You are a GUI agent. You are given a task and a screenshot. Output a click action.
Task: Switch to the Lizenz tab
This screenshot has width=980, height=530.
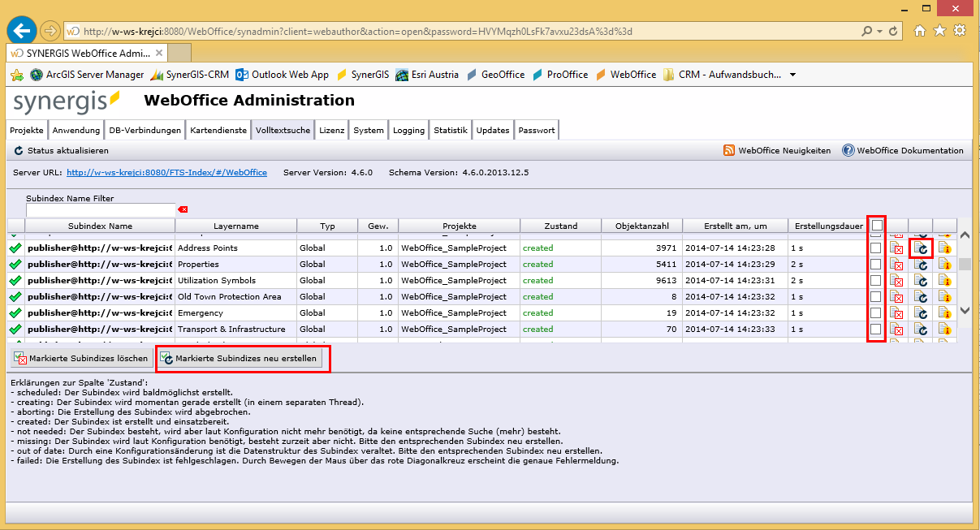pos(331,128)
